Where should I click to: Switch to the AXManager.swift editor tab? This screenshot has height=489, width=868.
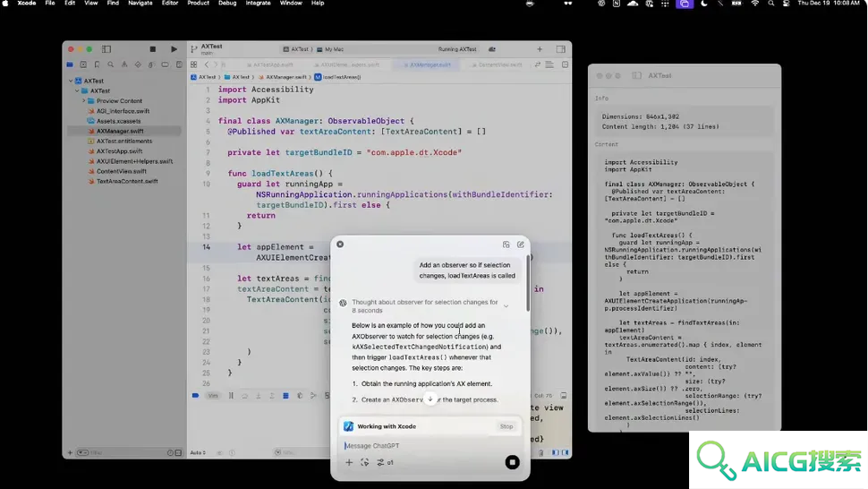pyautogui.click(x=428, y=64)
